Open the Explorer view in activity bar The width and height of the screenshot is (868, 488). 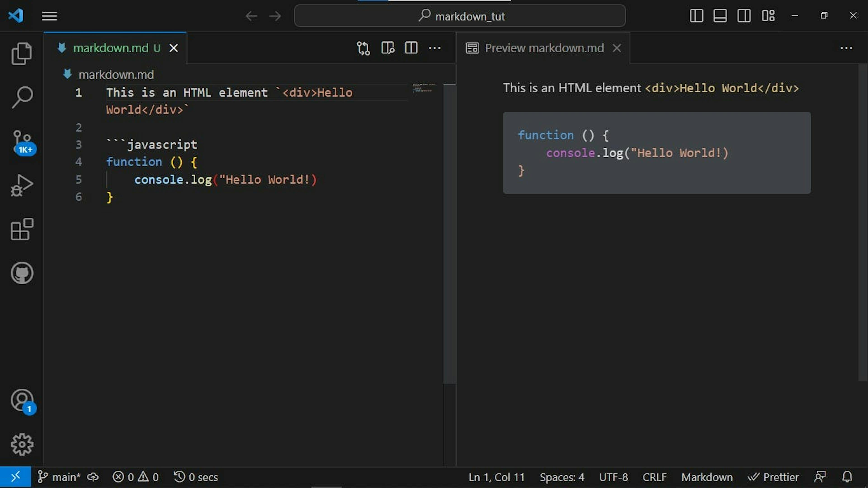point(22,54)
